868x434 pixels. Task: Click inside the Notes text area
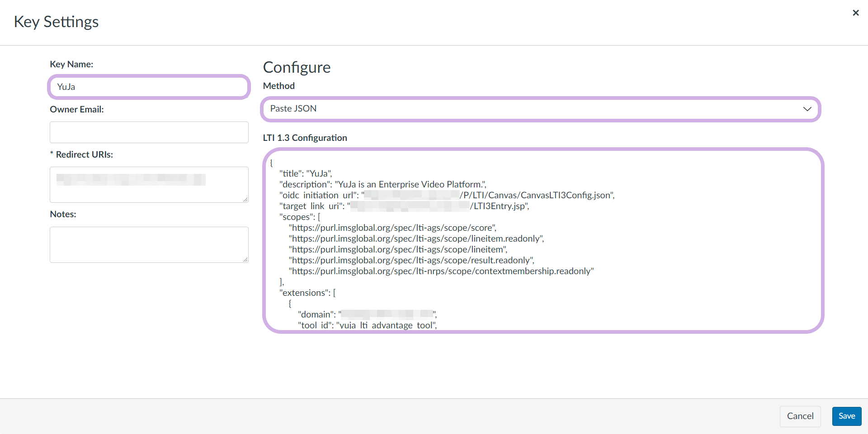tap(149, 244)
